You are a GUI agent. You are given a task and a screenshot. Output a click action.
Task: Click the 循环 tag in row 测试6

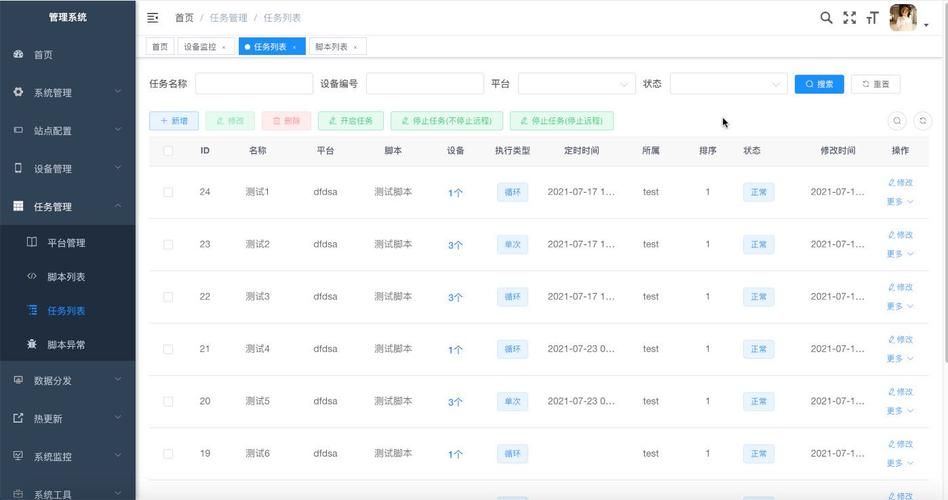tap(512, 453)
